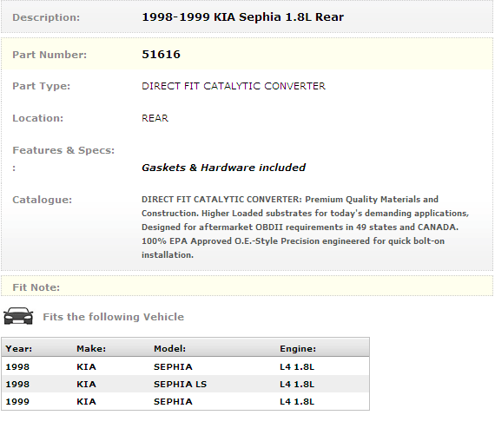The height and width of the screenshot is (448, 495).
Task: Click the DIRECT FIT CATALYTIC CONVERTER part type value
Action: pyautogui.click(x=234, y=86)
